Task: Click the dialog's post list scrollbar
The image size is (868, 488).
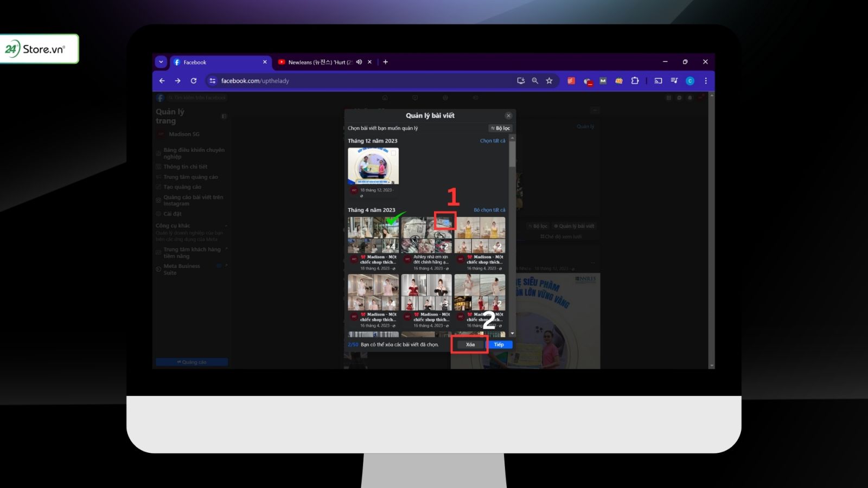Action: point(512,155)
